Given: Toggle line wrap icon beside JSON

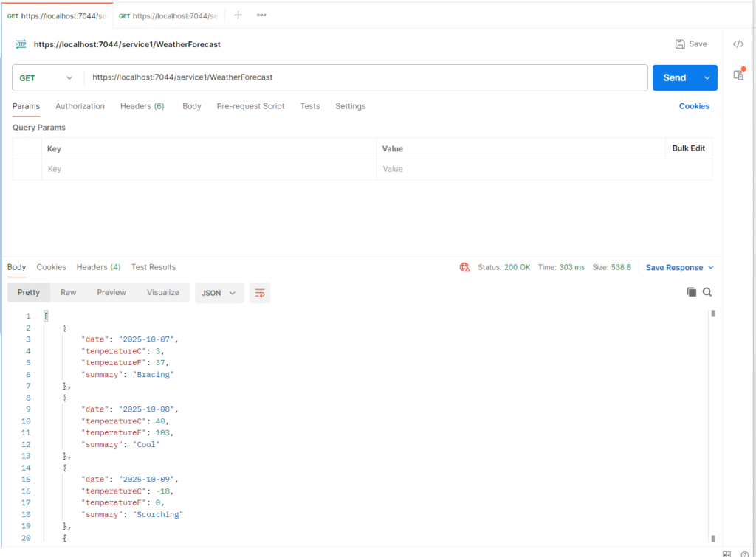Looking at the screenshot, I should pos(260,293).
